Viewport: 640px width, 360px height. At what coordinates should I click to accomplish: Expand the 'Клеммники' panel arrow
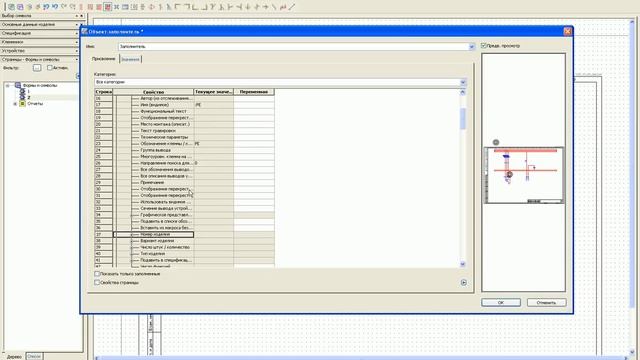tap(77, 42)
